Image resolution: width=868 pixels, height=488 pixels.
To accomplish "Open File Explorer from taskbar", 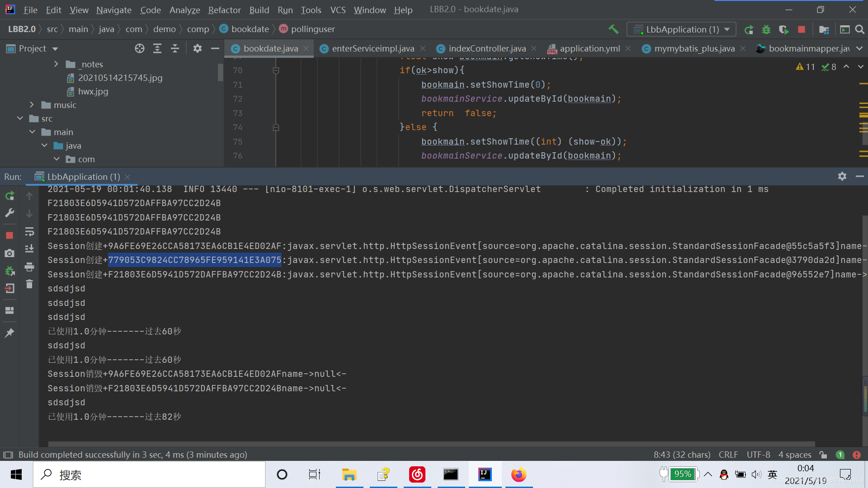I will point(349,474).
